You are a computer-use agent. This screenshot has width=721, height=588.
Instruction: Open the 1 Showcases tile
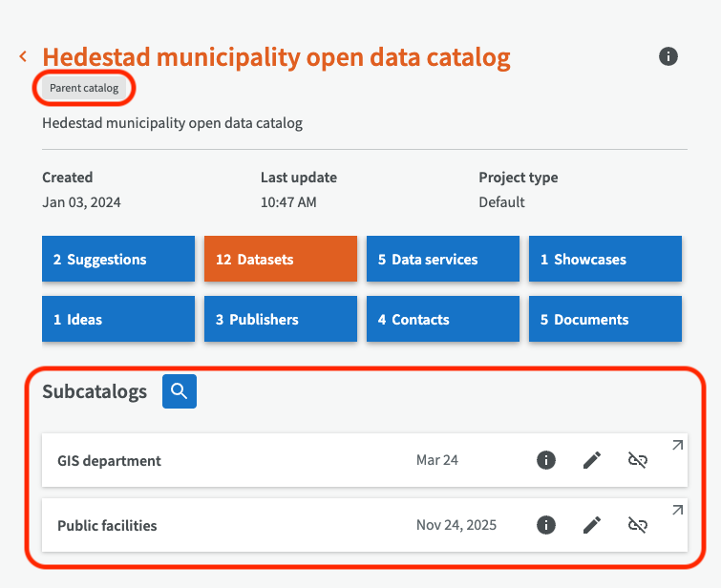click(x=605, y=260)
